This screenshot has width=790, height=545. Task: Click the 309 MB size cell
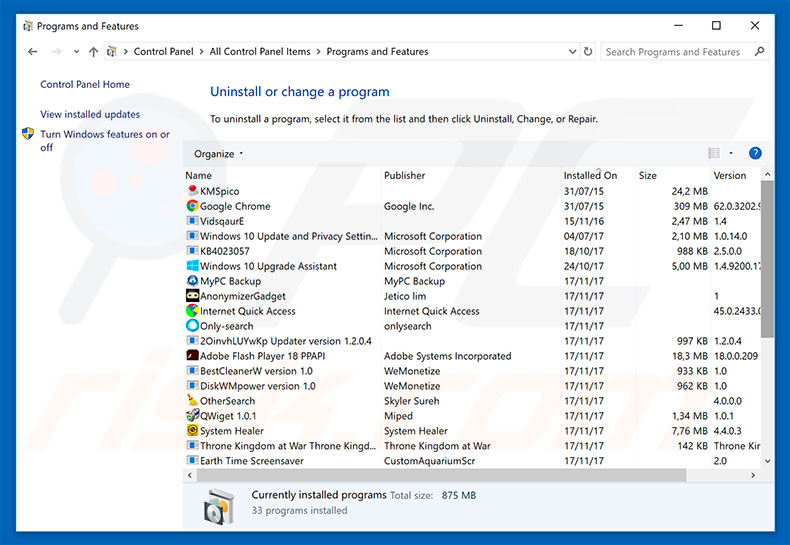tap(690, 206)
